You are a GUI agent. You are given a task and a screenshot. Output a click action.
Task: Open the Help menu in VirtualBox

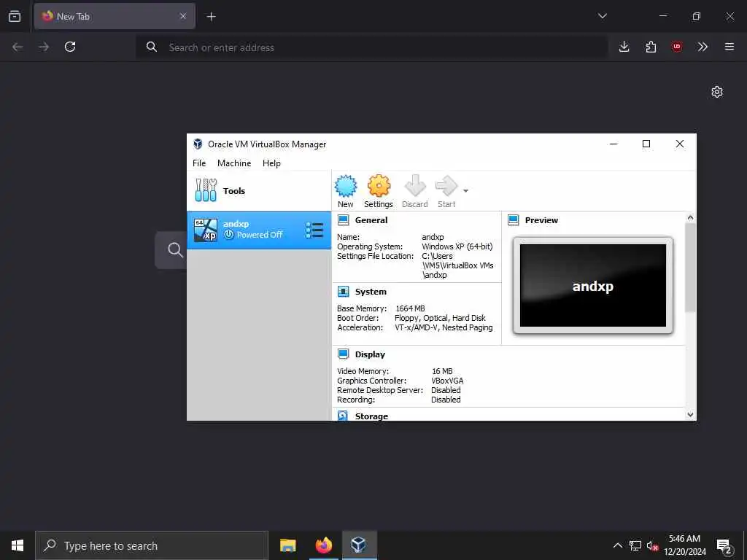[x=271, y=163]
